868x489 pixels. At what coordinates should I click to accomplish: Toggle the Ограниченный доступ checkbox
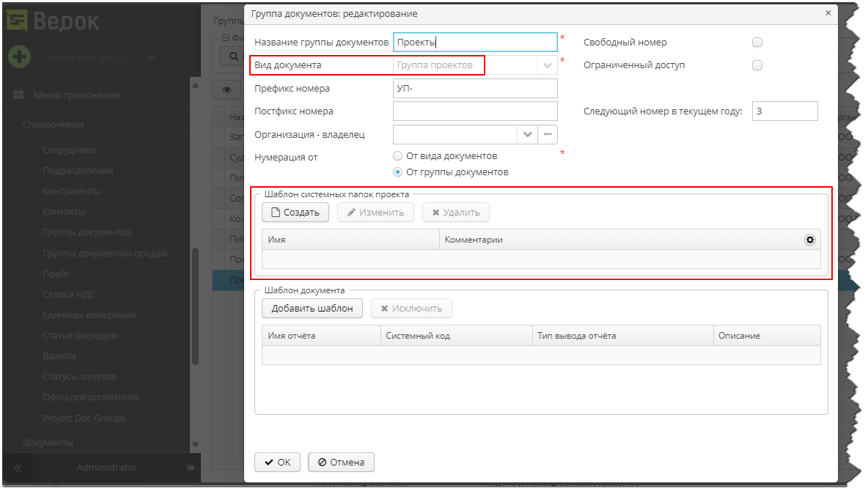(x=757, y=65)
